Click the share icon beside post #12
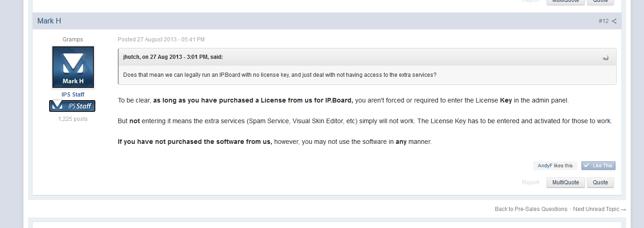Screen dimensions: 644x228 (614, 21)
